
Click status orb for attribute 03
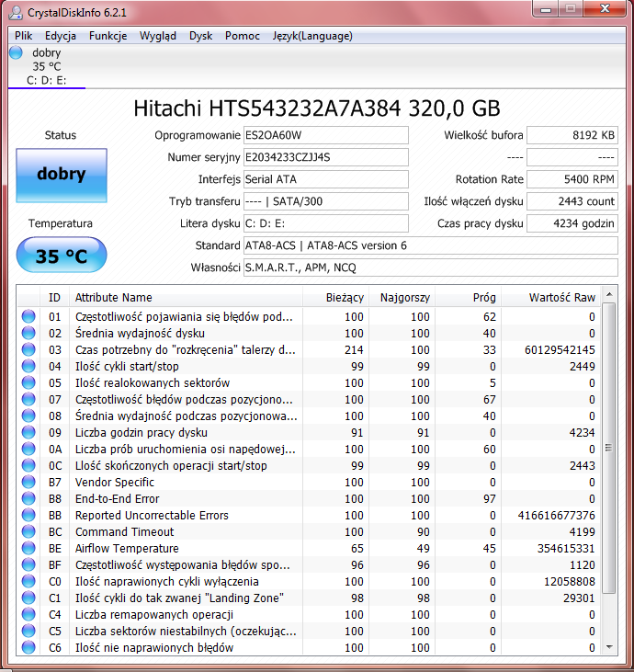pos(28,349)
